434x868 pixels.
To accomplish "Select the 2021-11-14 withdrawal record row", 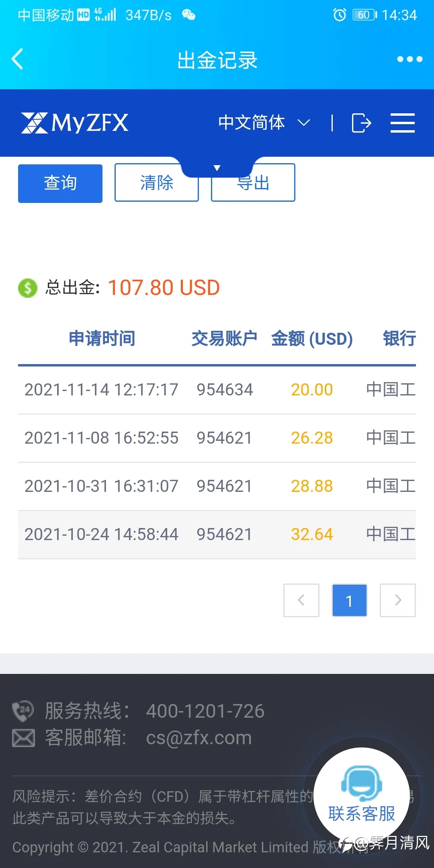I will 217,390.
